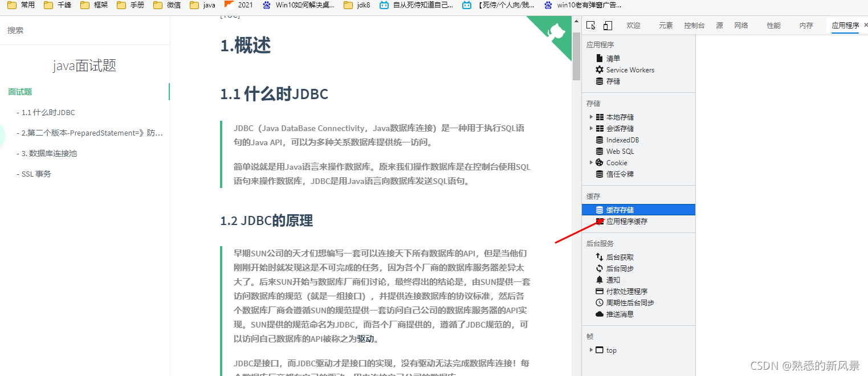This screenshot has width=868, height=376.
Task: Open 常用 bookmark folder
Action: [x=21, y=5]
